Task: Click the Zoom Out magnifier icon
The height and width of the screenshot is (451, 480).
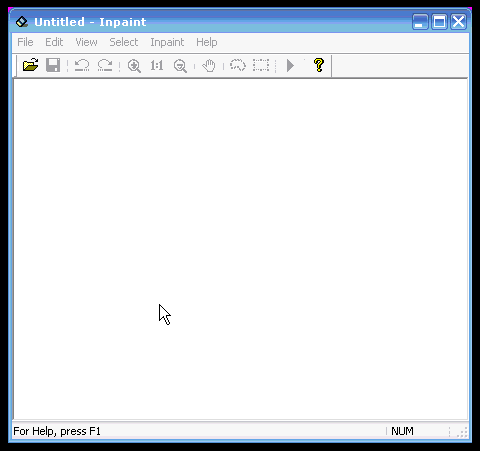Action: point(180,66)
